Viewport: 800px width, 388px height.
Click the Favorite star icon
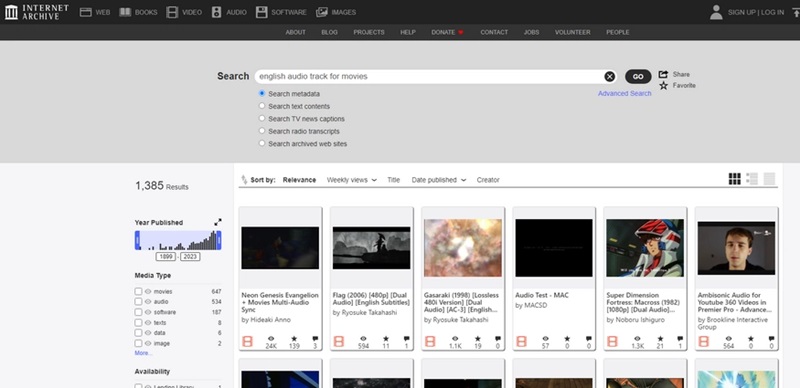click(x=663, y=86)
